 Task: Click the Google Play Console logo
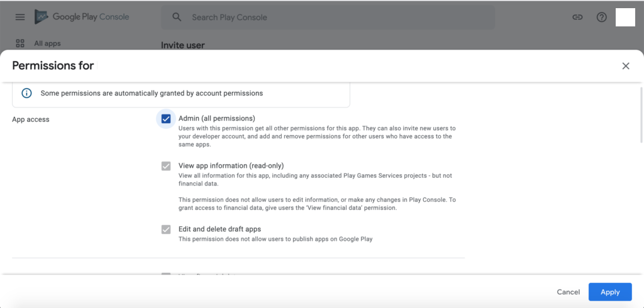(x=82, y=17)
